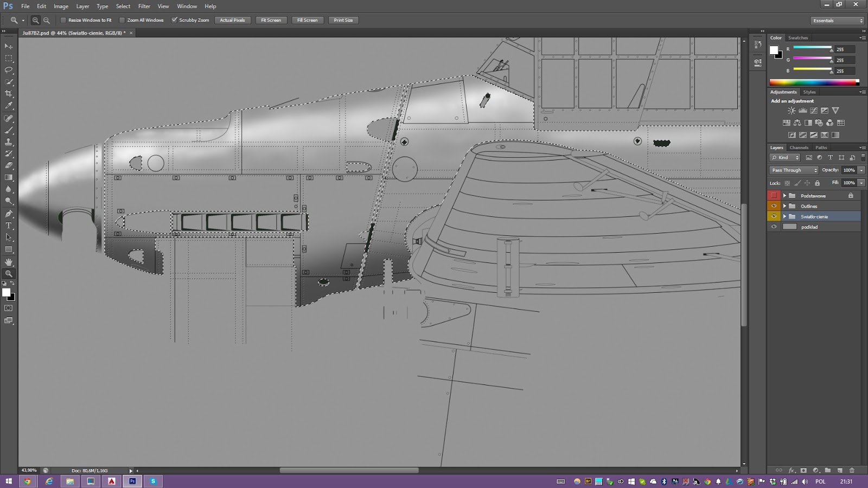Switch to the Styles tab

pos(809,92)
